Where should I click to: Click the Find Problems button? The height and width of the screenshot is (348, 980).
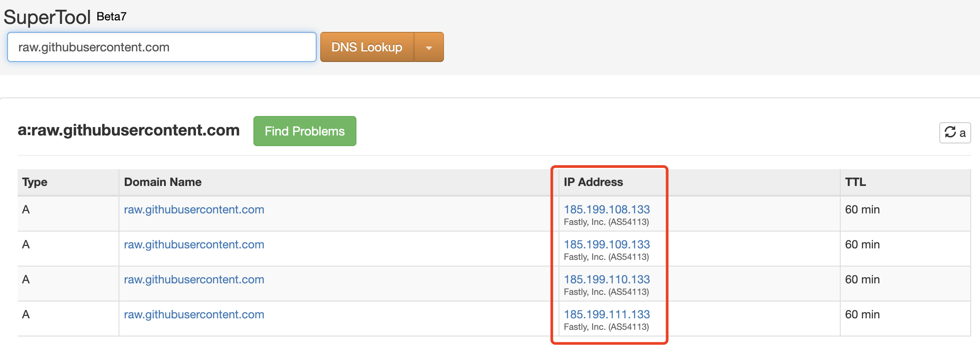pos(304,131)
